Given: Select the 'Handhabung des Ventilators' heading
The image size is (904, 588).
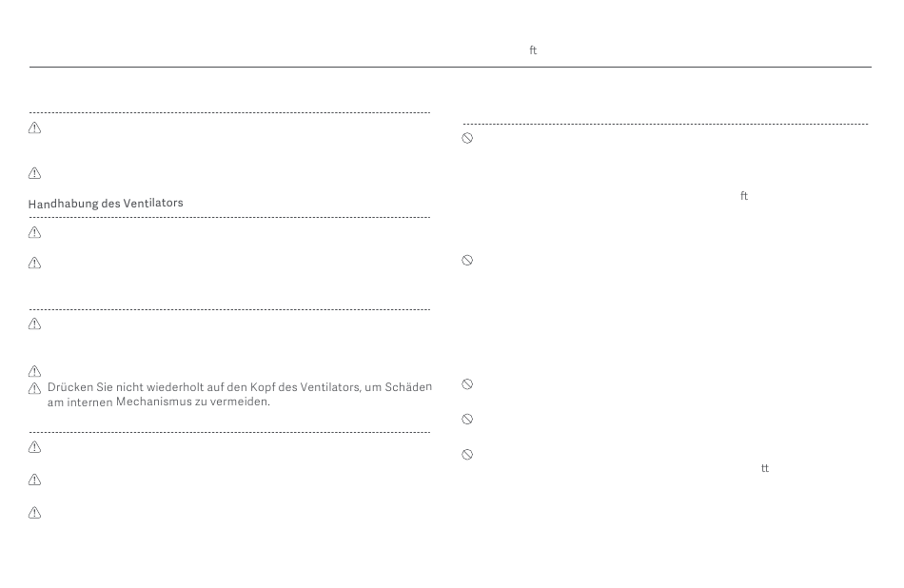Looking at the screenshot, I should point(106,203).
